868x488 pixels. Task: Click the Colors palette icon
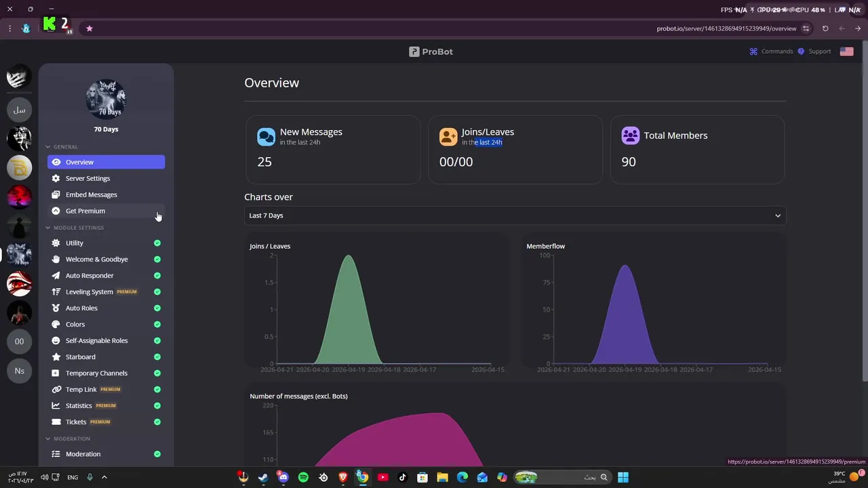[56, 324]
